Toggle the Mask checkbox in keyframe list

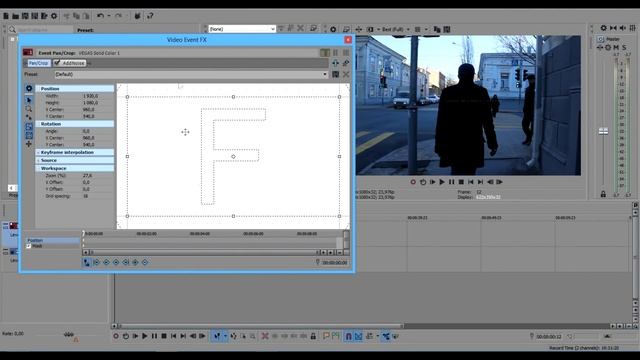pos(29,246)
